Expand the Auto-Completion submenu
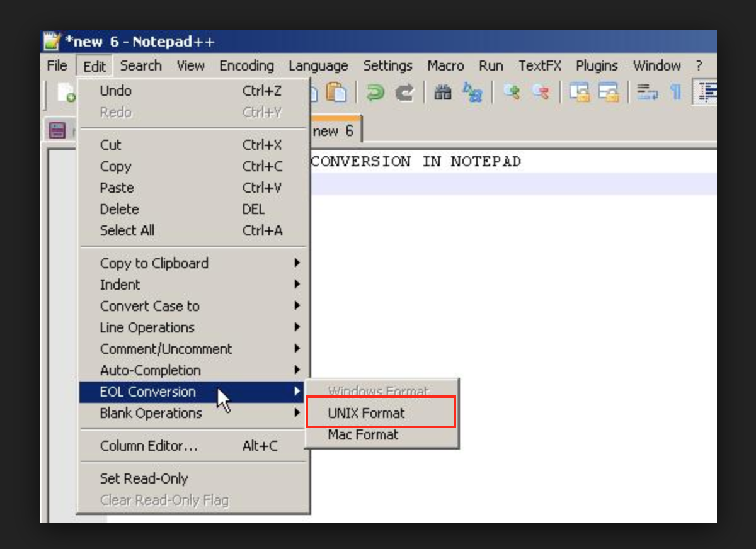Viewport: 756px width, 549px height. (193, 370)
